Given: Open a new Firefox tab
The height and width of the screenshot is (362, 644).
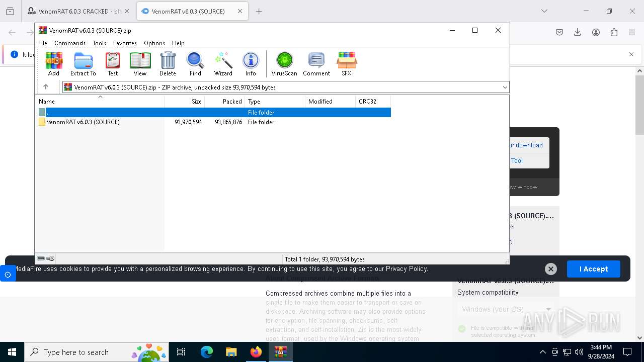Looking at the screenshot, I should click(x=259, y=11).
